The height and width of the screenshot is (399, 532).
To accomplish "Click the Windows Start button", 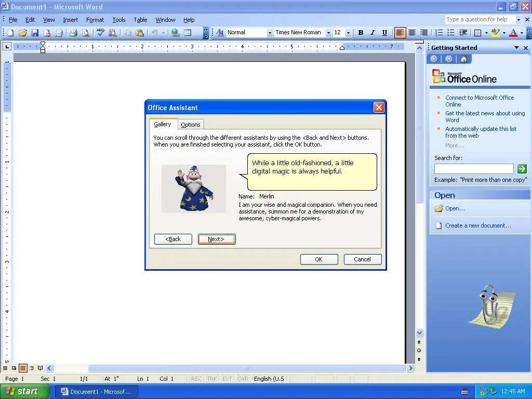I will (24, 392).
